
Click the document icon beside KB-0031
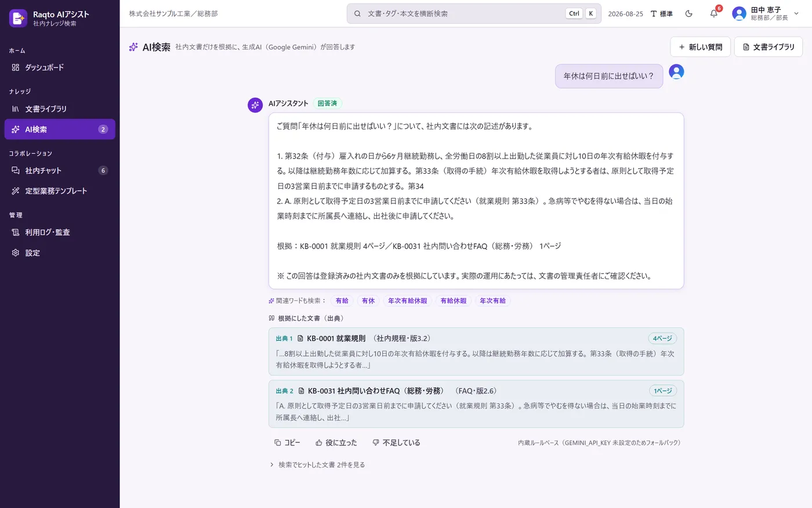click(x=301, y=391)
